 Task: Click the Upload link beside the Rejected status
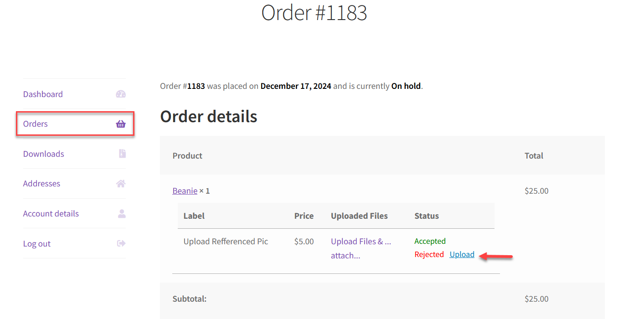coord(462,254)
